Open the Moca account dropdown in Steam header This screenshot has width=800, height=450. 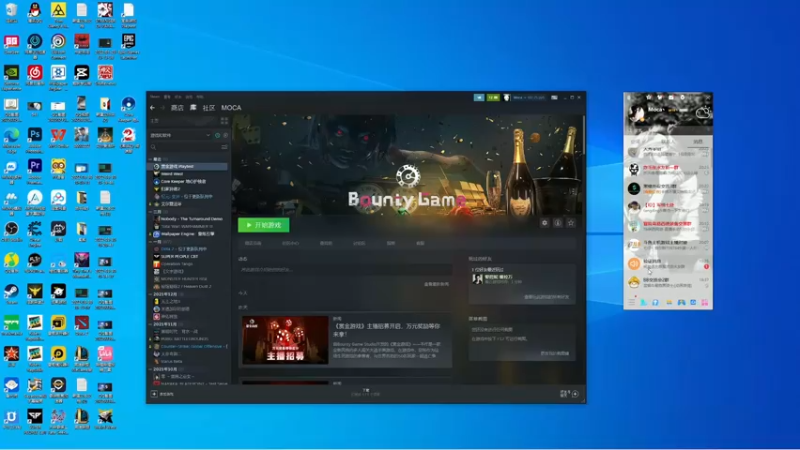pos(529,97)
